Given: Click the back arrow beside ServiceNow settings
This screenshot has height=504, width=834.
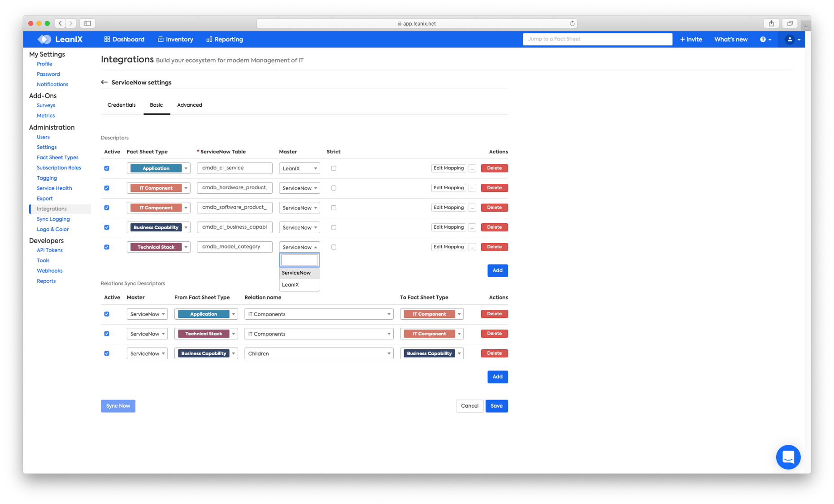Looking at the screenshot, I should 104,82.
